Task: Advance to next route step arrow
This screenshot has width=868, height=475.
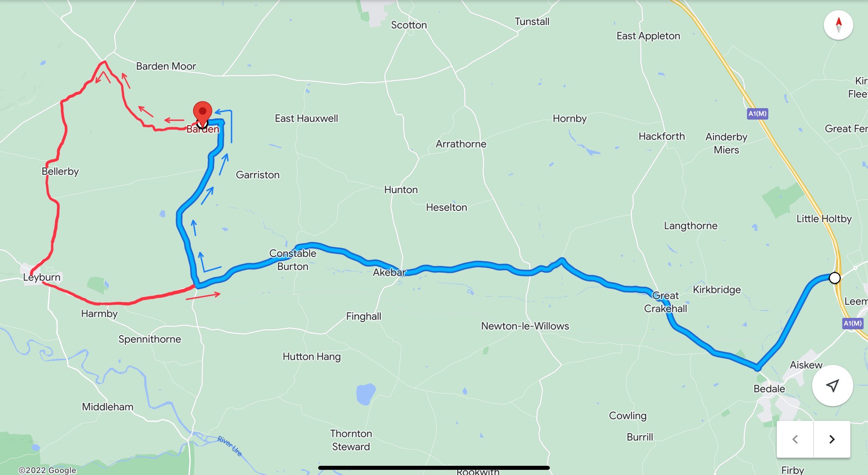Action: [832, 439]
